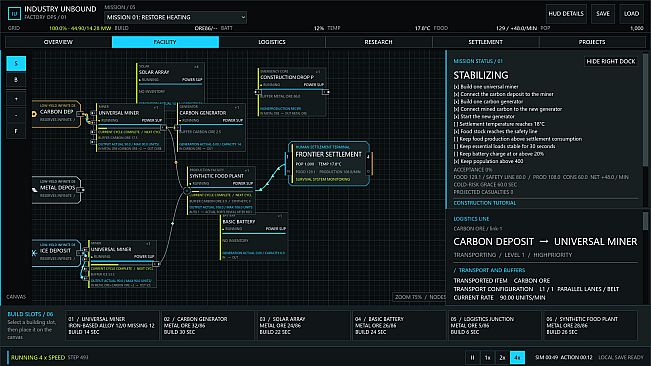
Task: Select build slot 01 Universal Miner
Action: (113, 326)
